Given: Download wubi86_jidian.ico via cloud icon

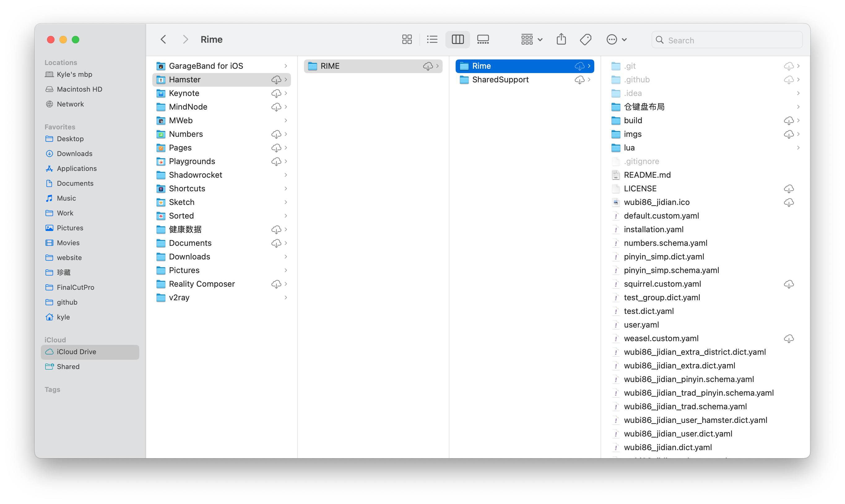Looking at the screenshot, I should (x=789, y=202).
